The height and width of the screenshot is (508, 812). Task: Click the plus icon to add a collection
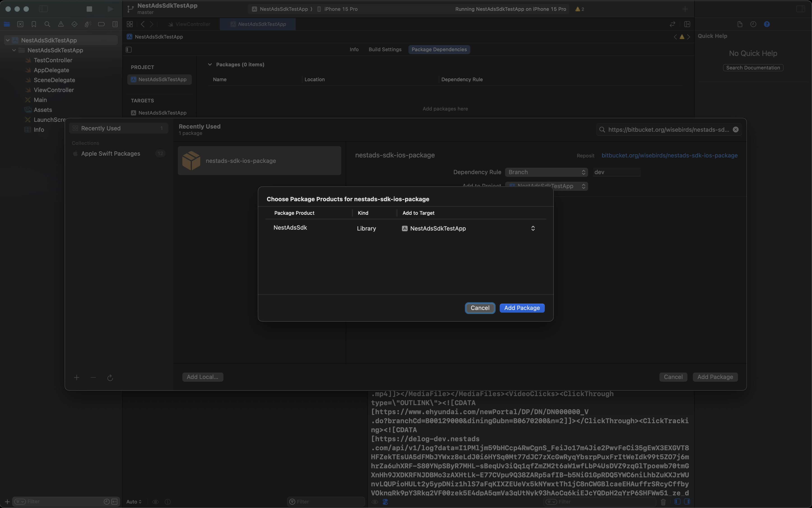[77, 378]
